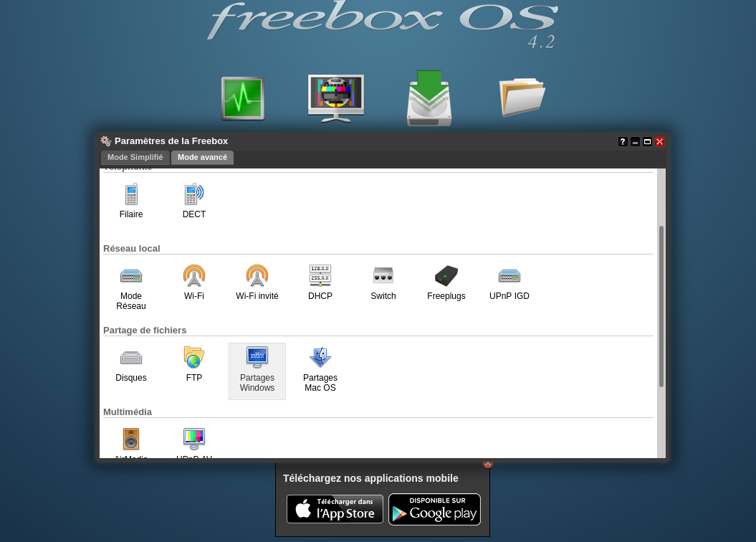Close the Paramètres de la Freebox window
The width and height of the screenshot is (756, 542).
tap(659, 142)
